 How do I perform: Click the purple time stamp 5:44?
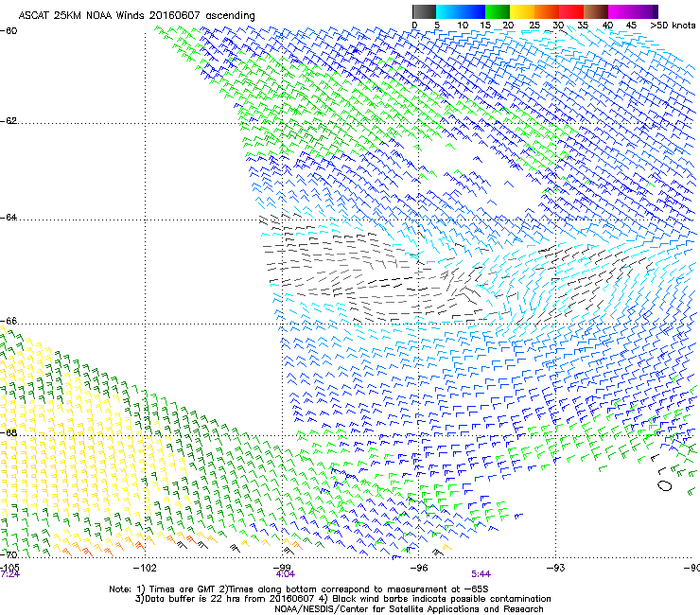481,574
